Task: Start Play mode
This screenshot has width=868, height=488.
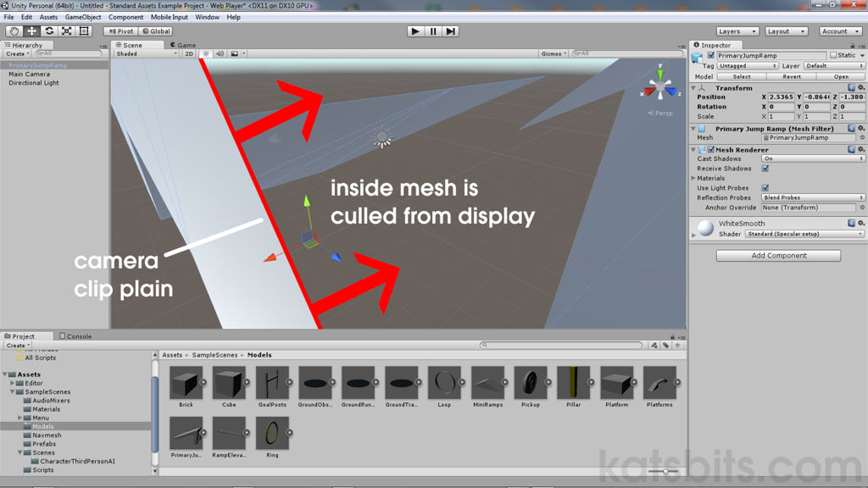Action: 415,31
